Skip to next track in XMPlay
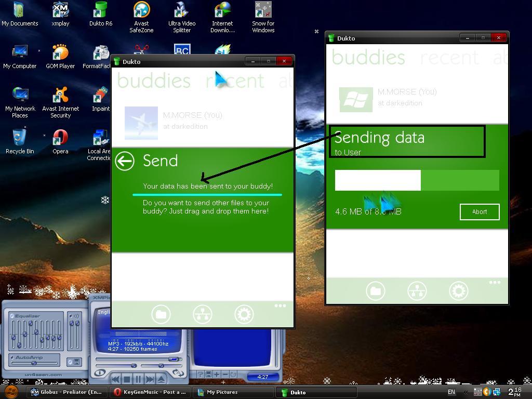The image size is (532, 399). [x=150, y=379]
